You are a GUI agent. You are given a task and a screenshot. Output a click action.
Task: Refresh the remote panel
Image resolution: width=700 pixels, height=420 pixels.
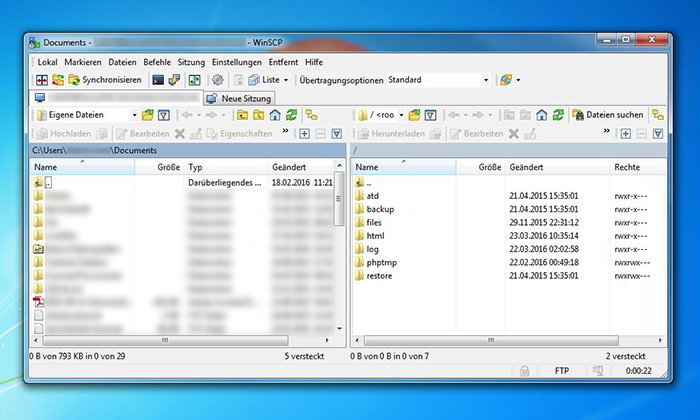pos(558,115)
